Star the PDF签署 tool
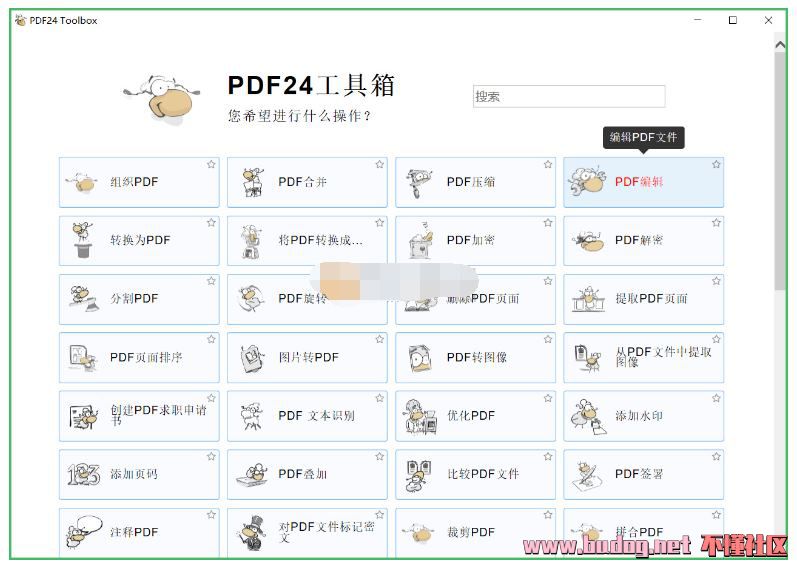 [x=716, y=456]
